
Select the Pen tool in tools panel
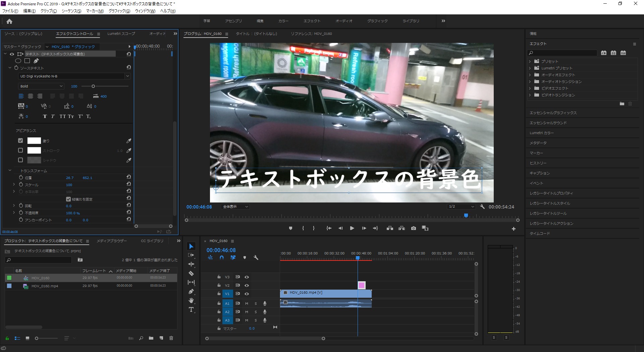point(191,291)
